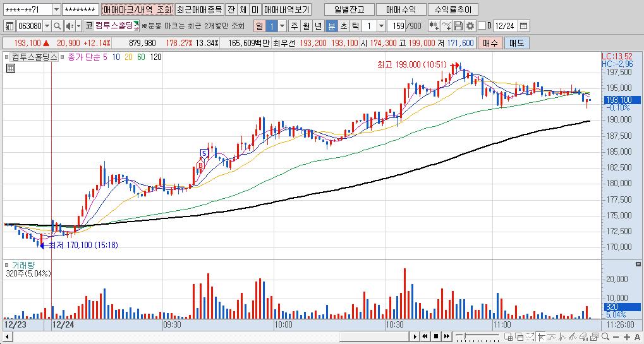The height and width of the screenshot is (344, 644).
Task: Switch chart to monthly '월' period
Action: click(306, 27)
